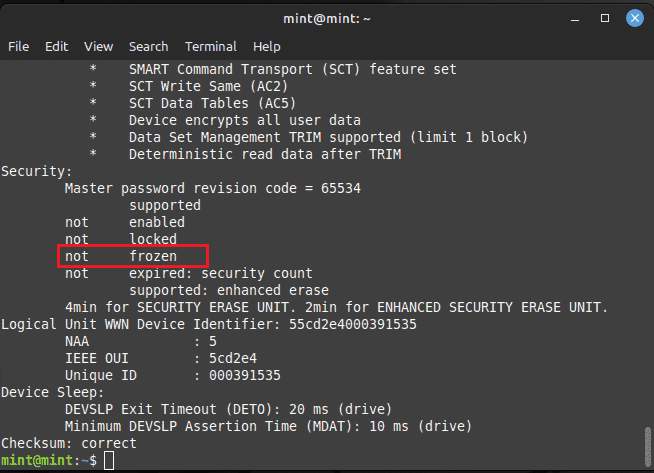Screen dimensions: 654x473
Task: Click the mint@mint green prompt text
Action: click(37, 460)
